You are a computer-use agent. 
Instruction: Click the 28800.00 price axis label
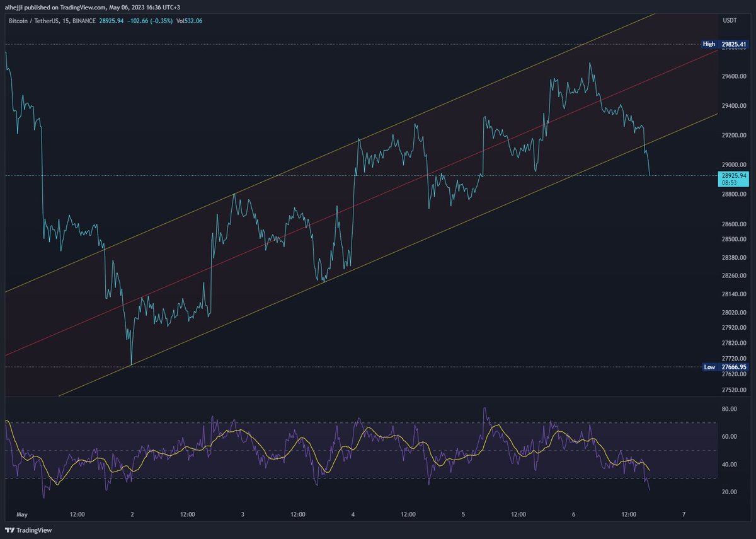point(734,195)
